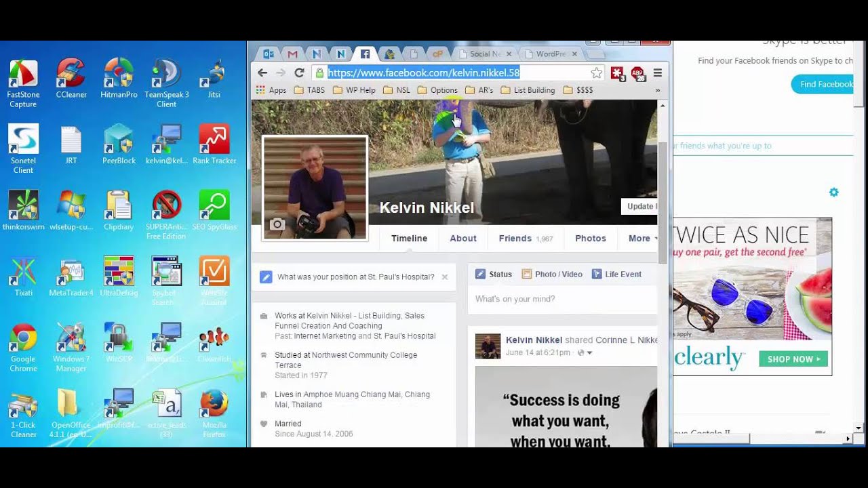Open the Friends profile tab
This screenshot has width=868, height=488.
click(526, 239)
